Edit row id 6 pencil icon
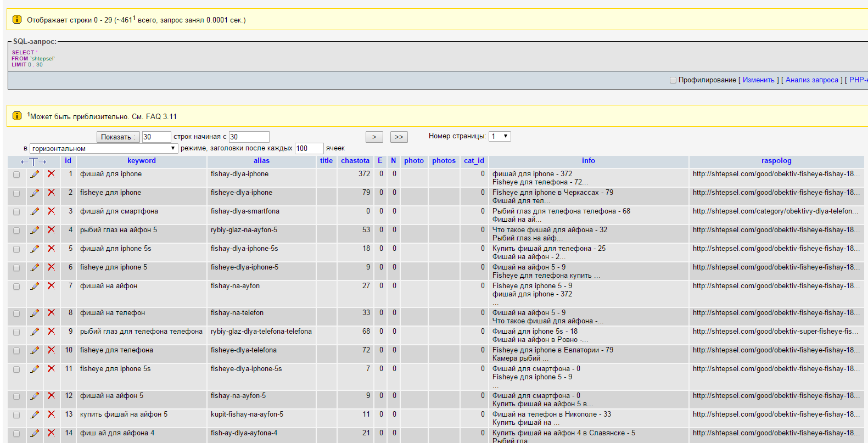This screenshot has width=868, height=443. [35, 267]
